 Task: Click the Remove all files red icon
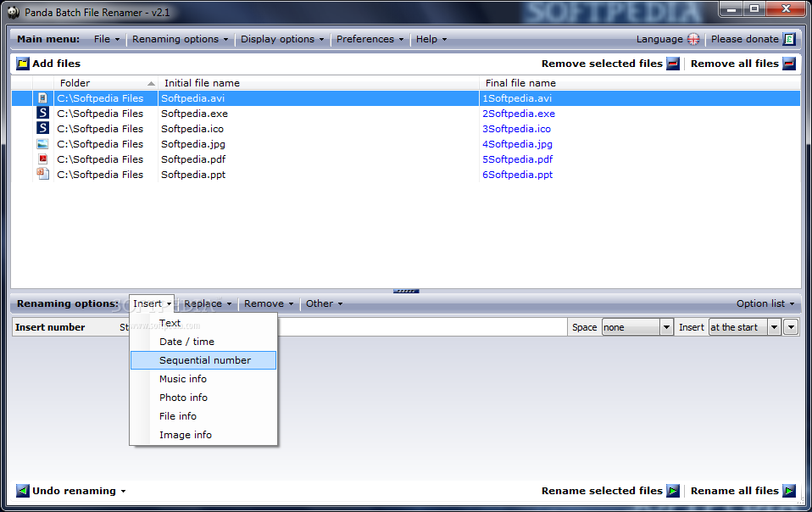(789, 64)
